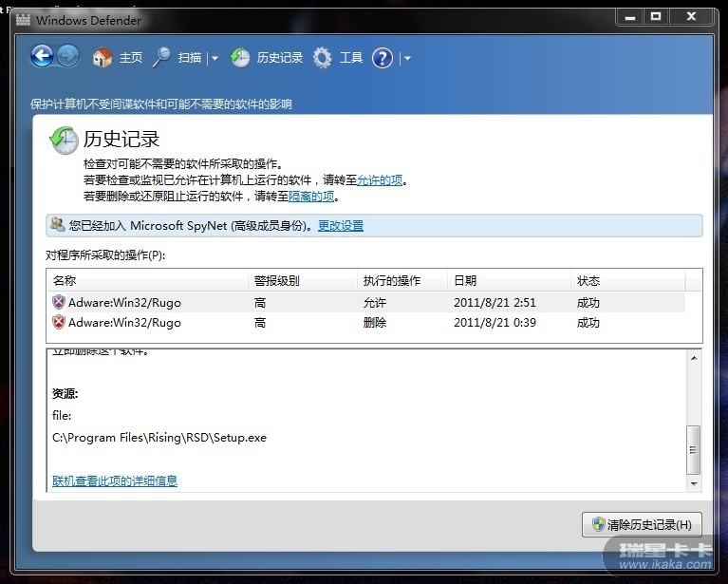This screenshot has width=728, height=584.
Task: Open the home house icon
Action: coord(103,58)
